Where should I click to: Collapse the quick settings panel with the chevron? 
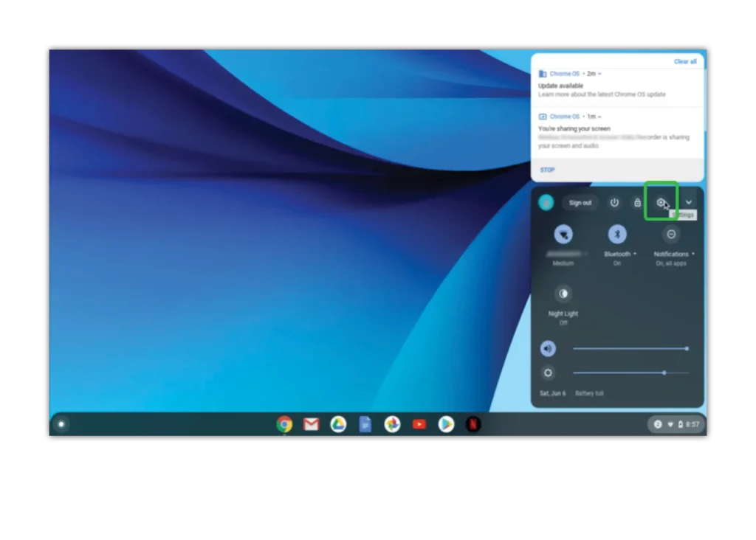tap(689, 202)
